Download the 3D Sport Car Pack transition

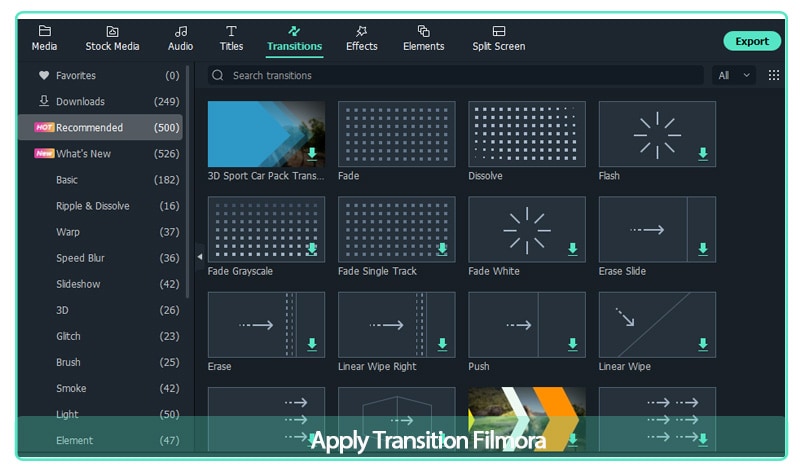point(312,153)
